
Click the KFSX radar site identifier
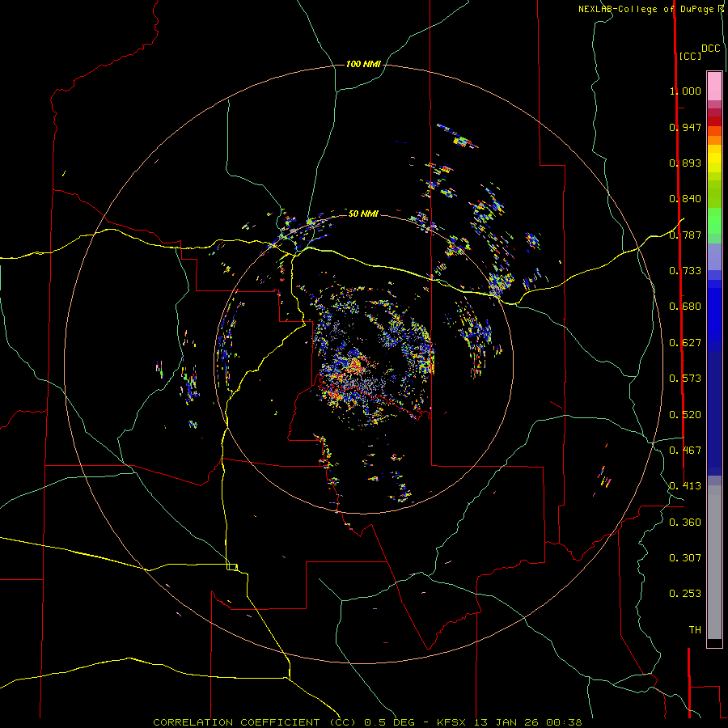(453, 722)
